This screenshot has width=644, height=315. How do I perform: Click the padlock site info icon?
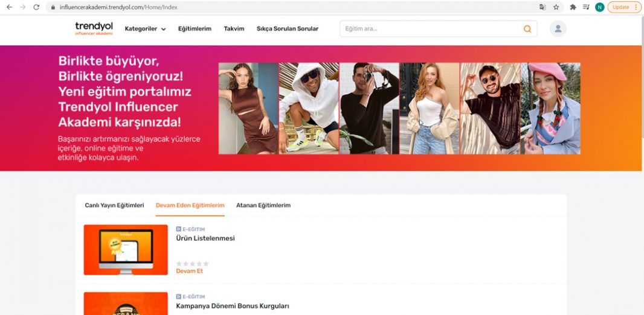pos(53,7)
